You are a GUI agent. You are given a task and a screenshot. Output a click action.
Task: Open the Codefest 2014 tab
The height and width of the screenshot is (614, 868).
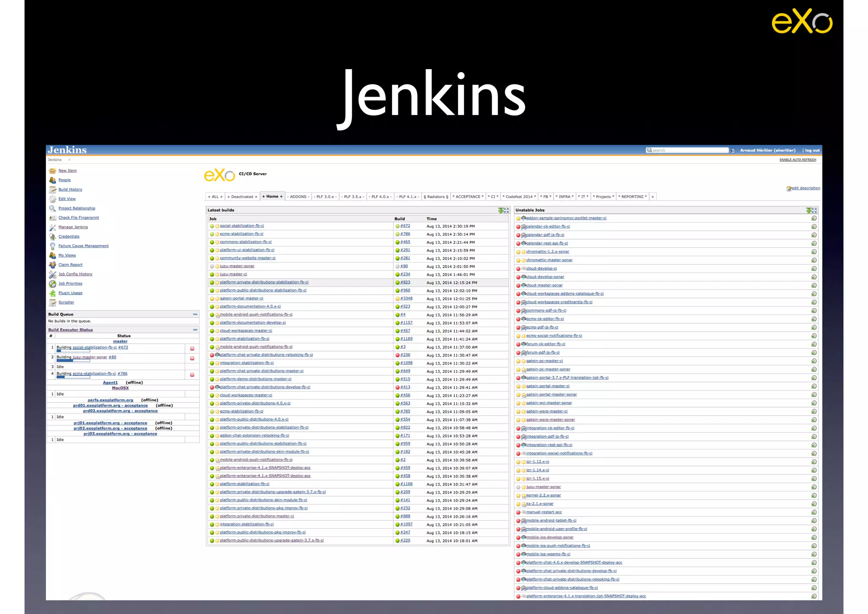click(519, 197)
